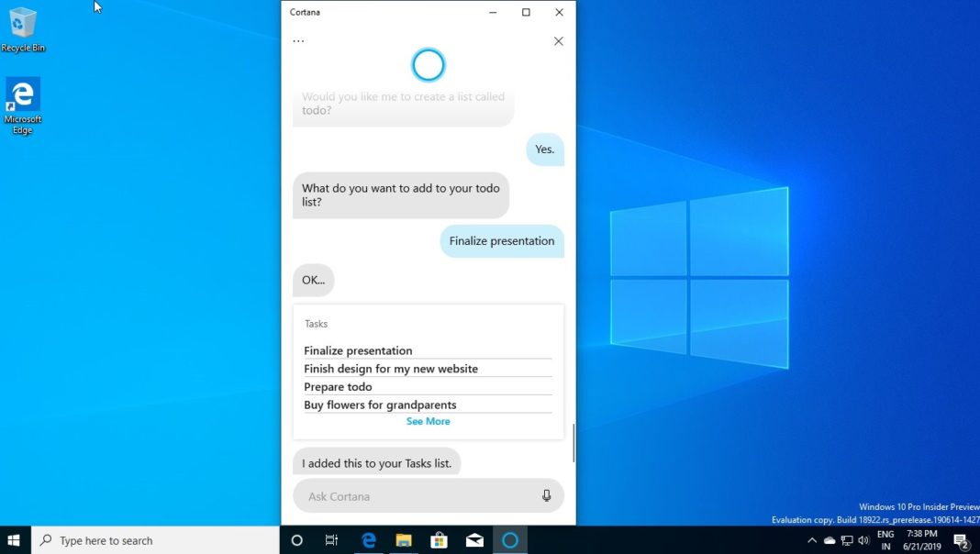980x554 pixels.
Task: Click the microphone icon in Ask Cortana bar
Action: [546, 494]
